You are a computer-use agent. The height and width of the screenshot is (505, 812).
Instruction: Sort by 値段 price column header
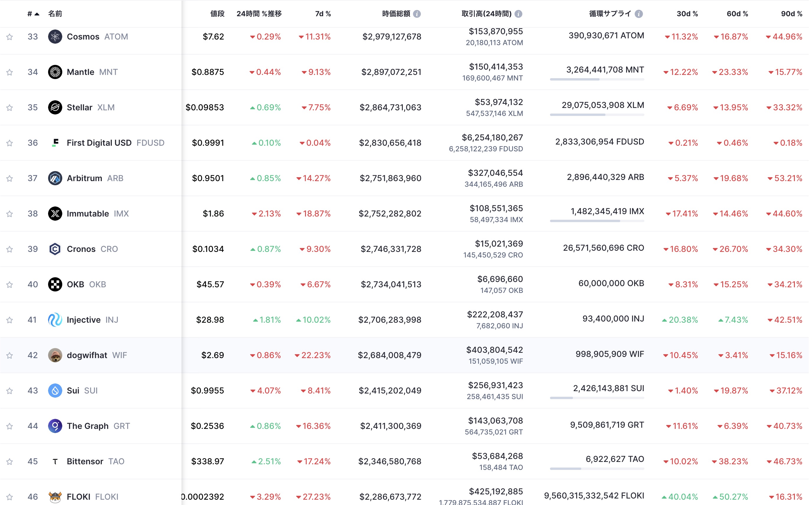[217, 14]
